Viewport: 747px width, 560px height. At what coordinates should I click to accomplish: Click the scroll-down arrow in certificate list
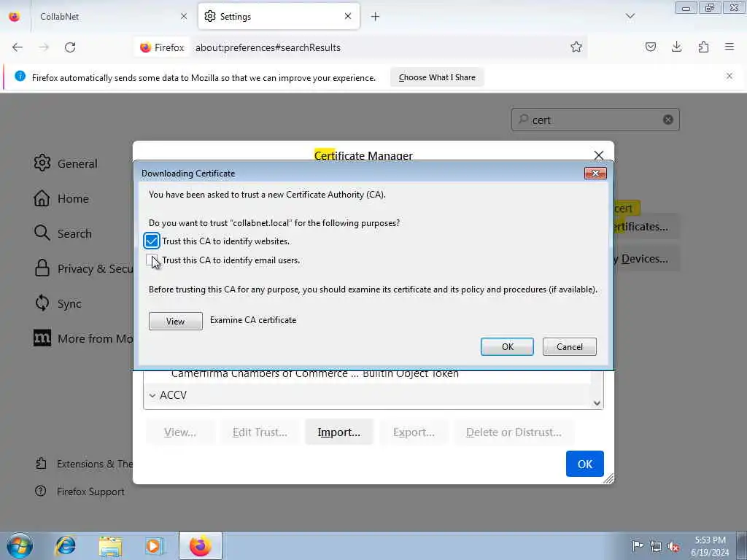click(597, 402)
